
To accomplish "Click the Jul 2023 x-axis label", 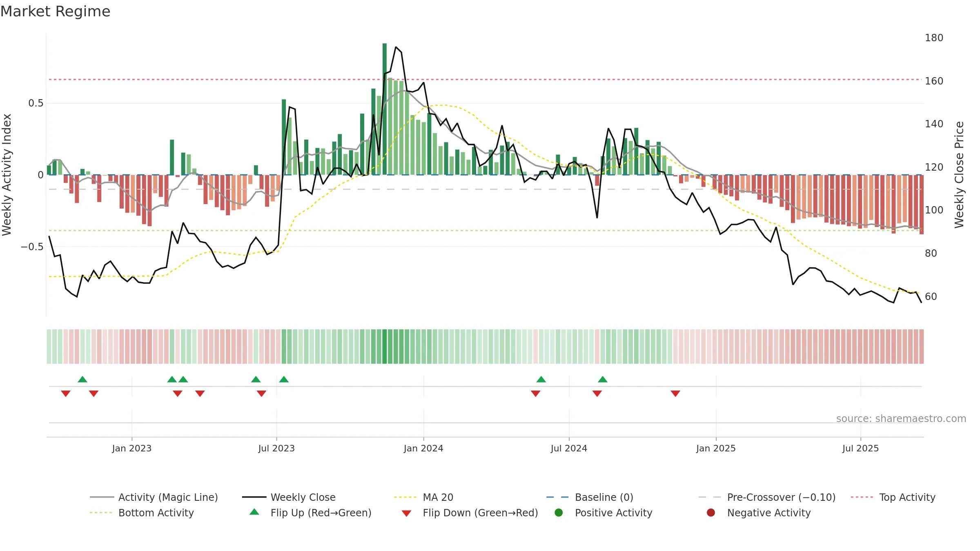I will (276, 448).
